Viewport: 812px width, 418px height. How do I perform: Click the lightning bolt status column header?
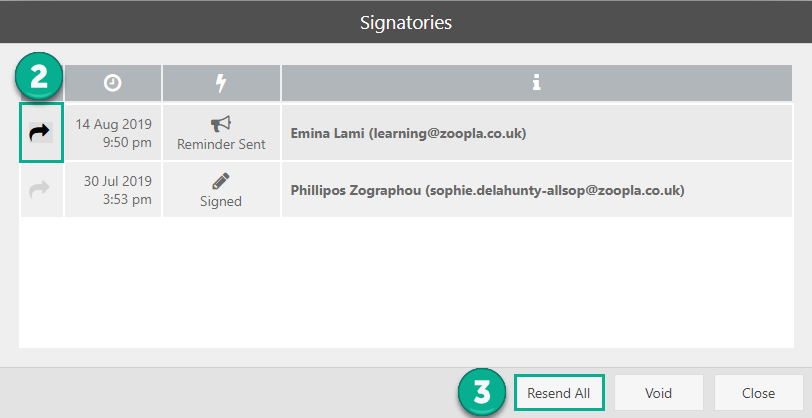click(221, 84)
